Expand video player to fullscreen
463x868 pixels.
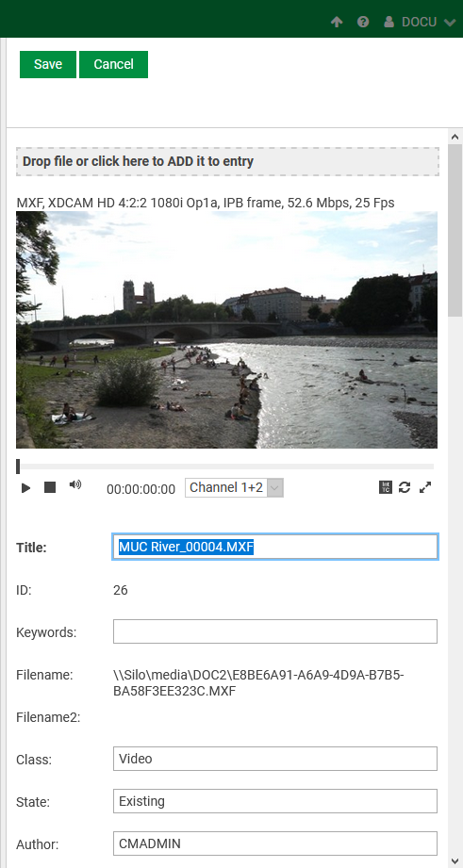425,487
